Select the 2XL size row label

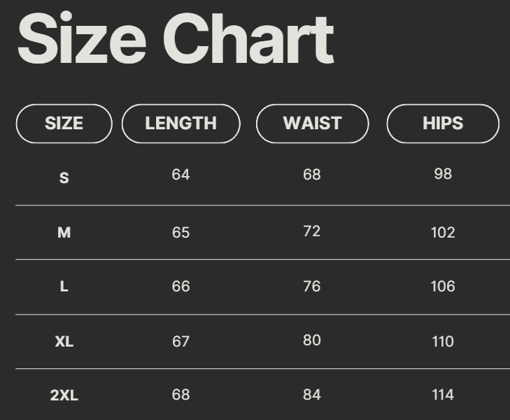[x=64, y=396]
